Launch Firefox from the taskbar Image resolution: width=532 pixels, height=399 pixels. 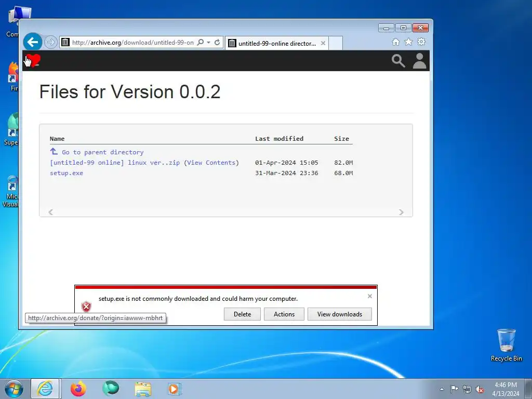[78, 389]
